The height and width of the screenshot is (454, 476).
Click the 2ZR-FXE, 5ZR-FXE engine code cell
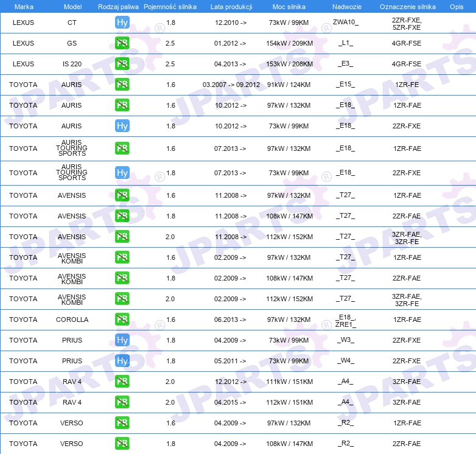click(407, 24)
